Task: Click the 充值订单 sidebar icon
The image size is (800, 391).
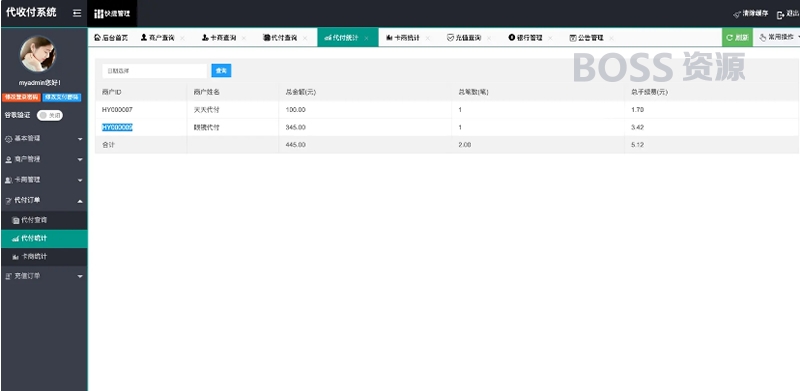Action: click(x=9, y=276)
